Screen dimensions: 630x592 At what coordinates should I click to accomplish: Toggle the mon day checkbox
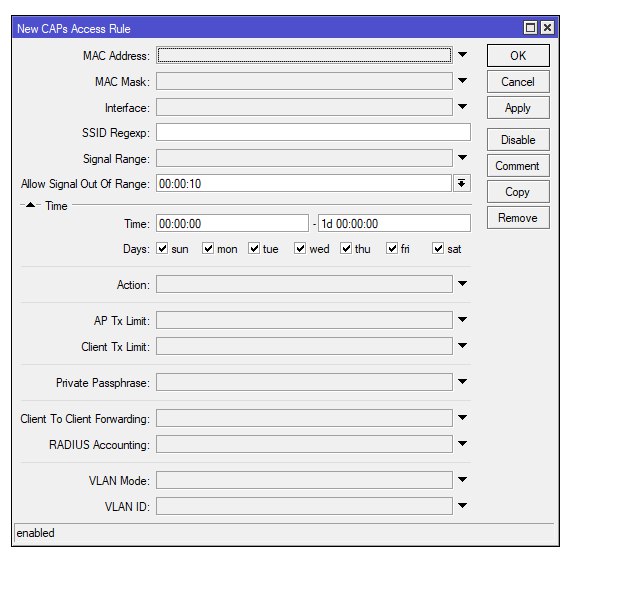208,248
